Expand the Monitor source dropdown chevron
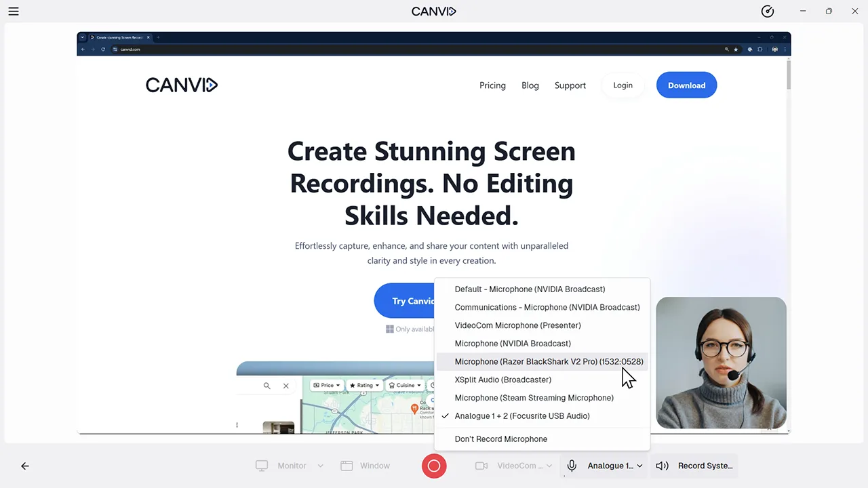 coord(319,466)
